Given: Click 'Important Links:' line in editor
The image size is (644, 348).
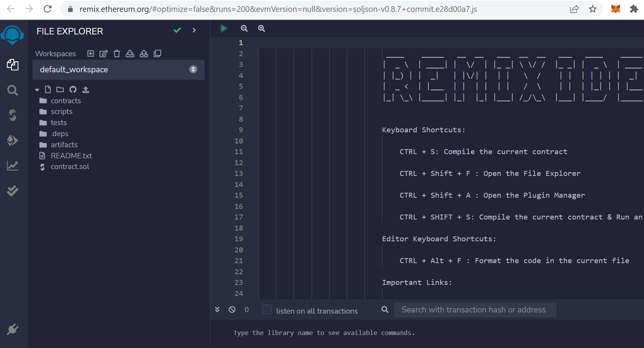Looking at the screenshot, I should [417, 283].
